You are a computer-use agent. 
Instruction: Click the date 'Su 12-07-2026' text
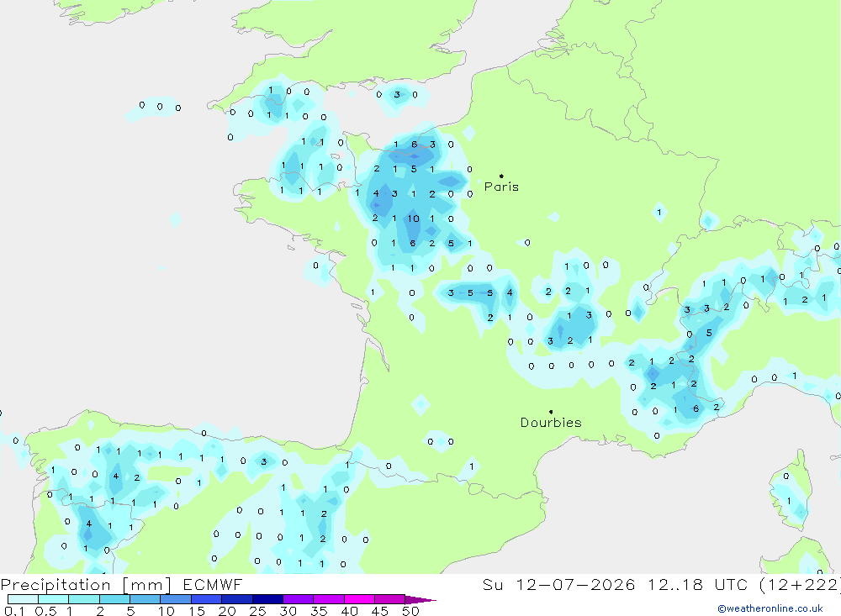(558, 585)
